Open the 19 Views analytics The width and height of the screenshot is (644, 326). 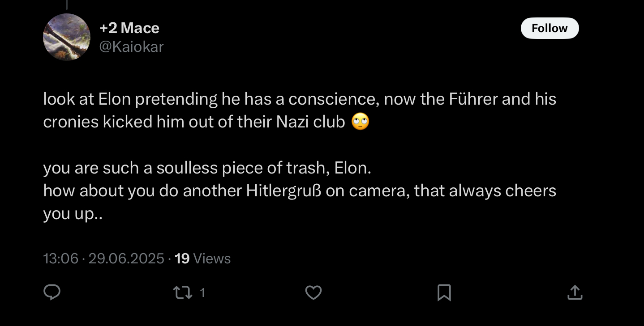click(202, 258)
